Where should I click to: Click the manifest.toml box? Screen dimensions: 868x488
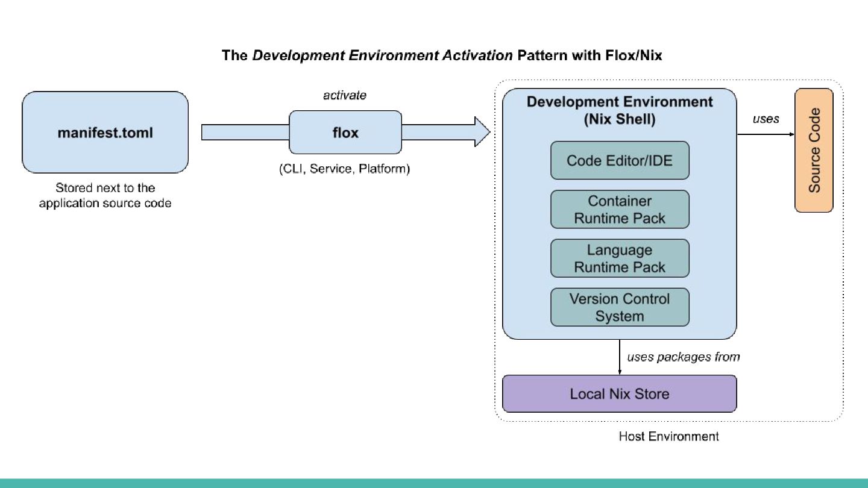105,133
